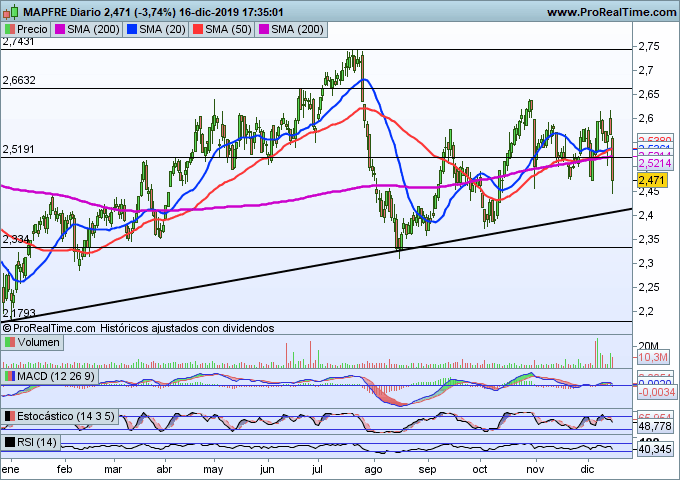Screen dimensions: 680x480
Task: Click the abr month marker
Action: point(164,469)
